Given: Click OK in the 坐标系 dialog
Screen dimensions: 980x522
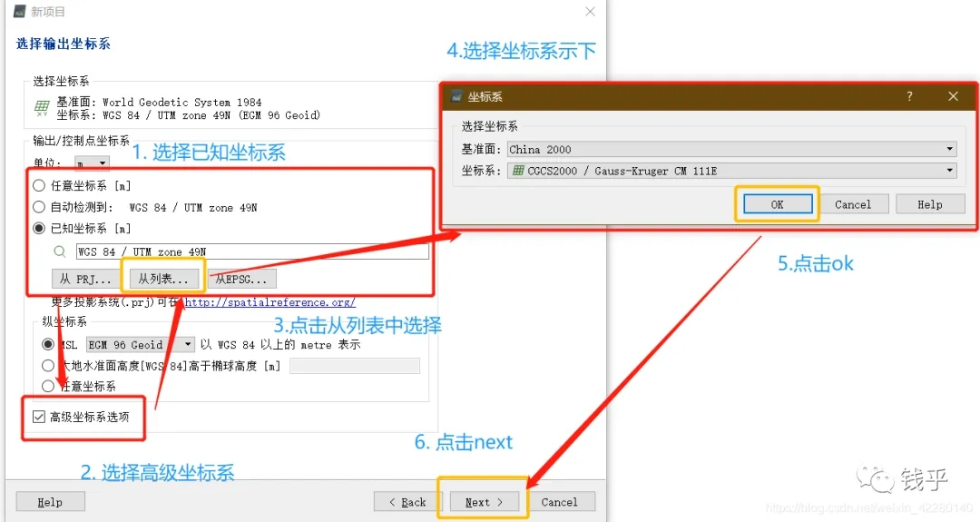Looking at the screenshot, I should point(777,204).
